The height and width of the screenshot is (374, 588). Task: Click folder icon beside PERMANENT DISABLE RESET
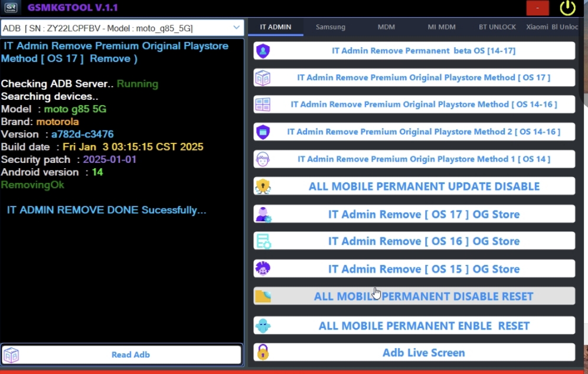pyautogui.click(x=263, y=296)
